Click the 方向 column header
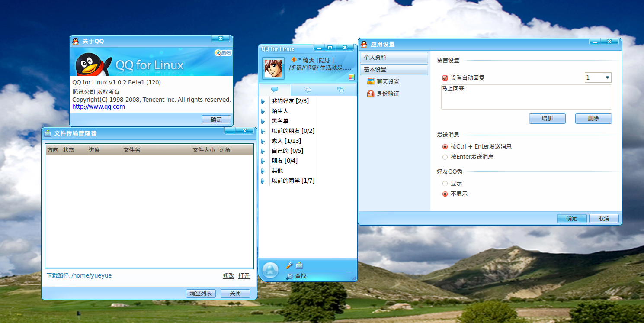Viewport: 644px width, 323px height. 53,150
